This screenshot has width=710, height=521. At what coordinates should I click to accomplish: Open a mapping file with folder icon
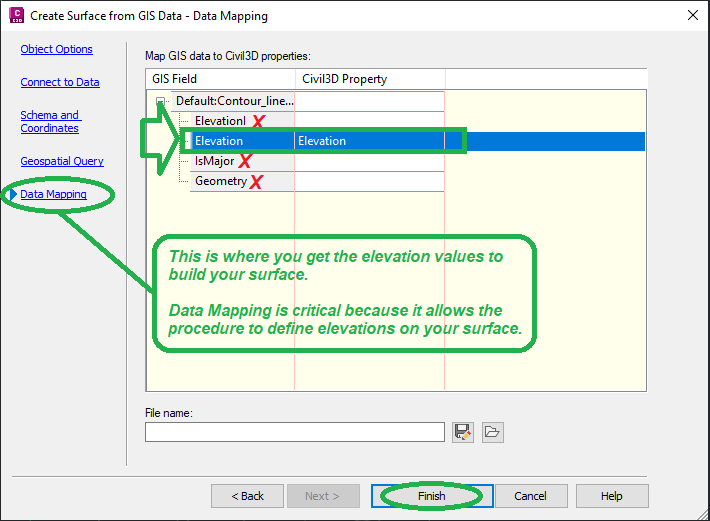coord(493,432)
